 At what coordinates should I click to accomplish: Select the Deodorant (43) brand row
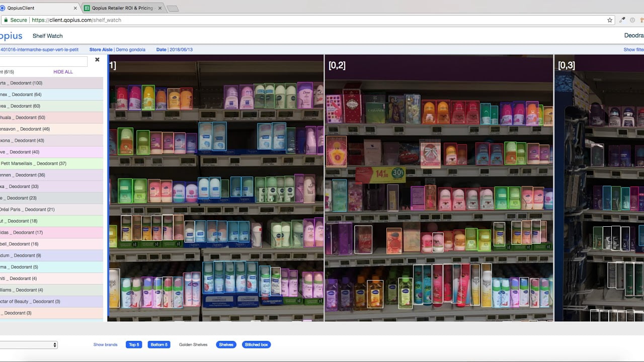(51, 141)
